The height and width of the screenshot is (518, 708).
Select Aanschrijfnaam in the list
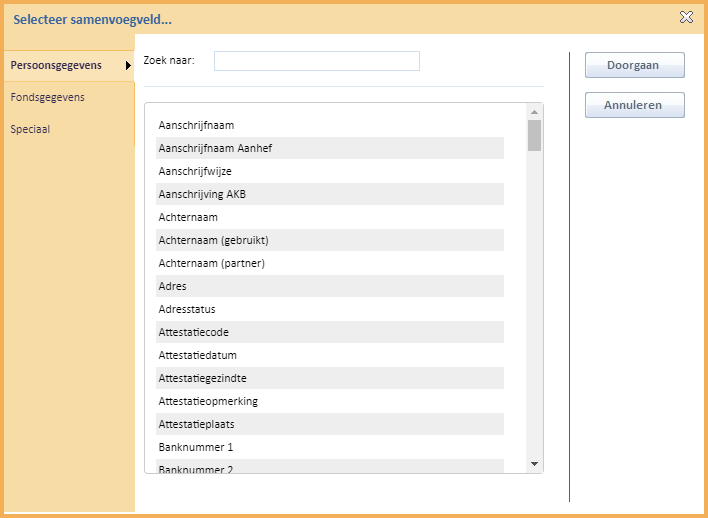pos(330,125)
